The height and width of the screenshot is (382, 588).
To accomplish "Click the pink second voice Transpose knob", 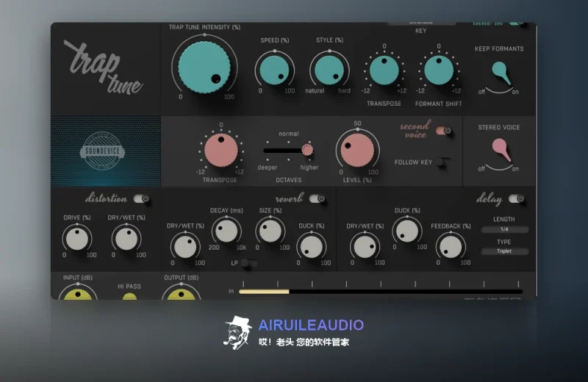I will (x=221, y=151).
